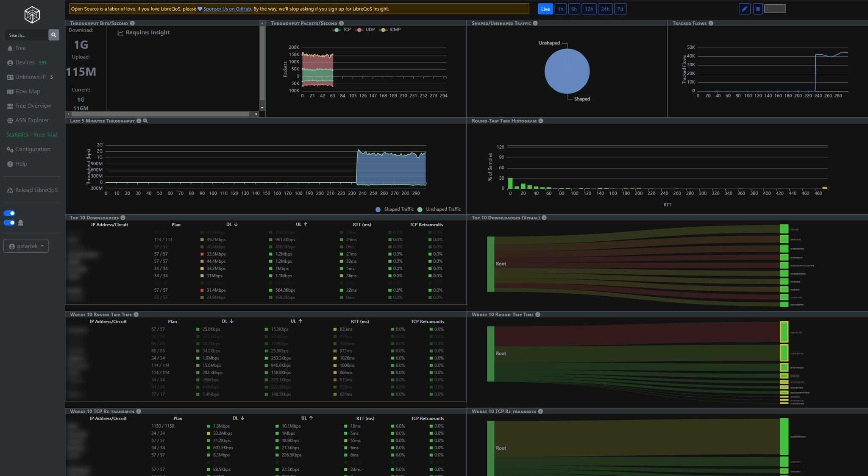
Task: Click the numeric field beside pause button
Action: point(775,9)
